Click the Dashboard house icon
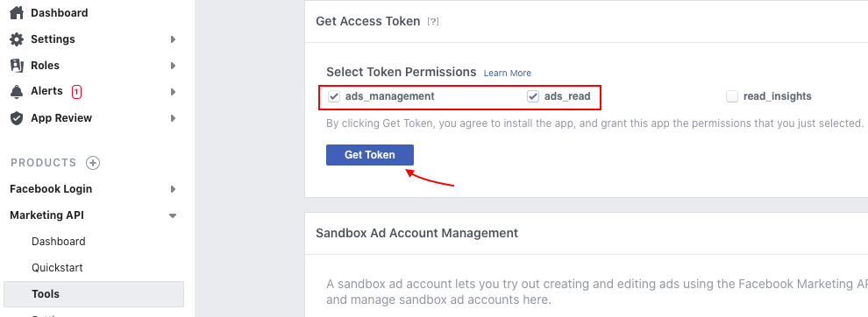Viewport: 868px width, 317px height. click(x=18, y=13)
